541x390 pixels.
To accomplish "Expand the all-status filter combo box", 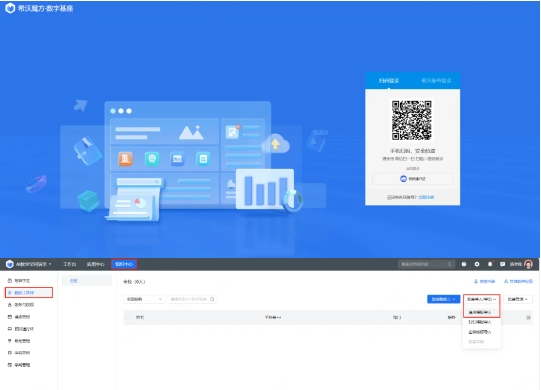I will (x=143, y=299).
